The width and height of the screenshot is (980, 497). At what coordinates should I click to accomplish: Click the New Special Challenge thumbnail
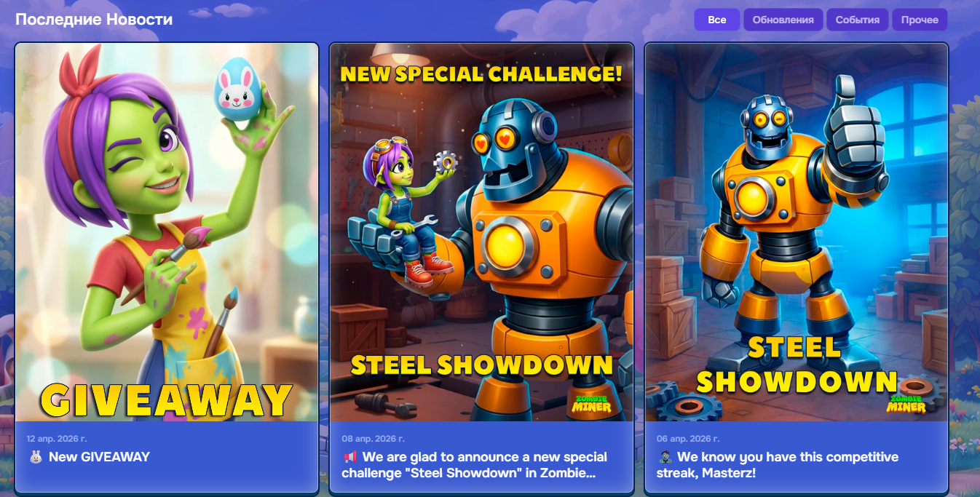[x=481, y=232]
